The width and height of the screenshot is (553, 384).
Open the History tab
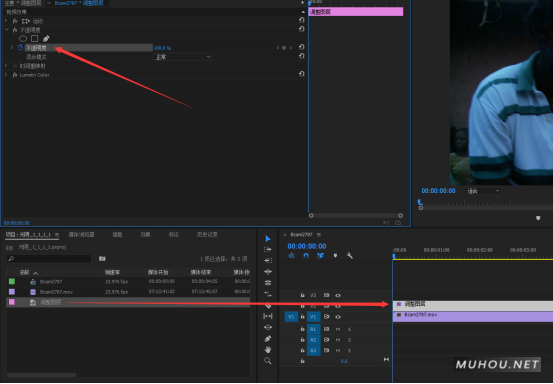tap(207, 234)
